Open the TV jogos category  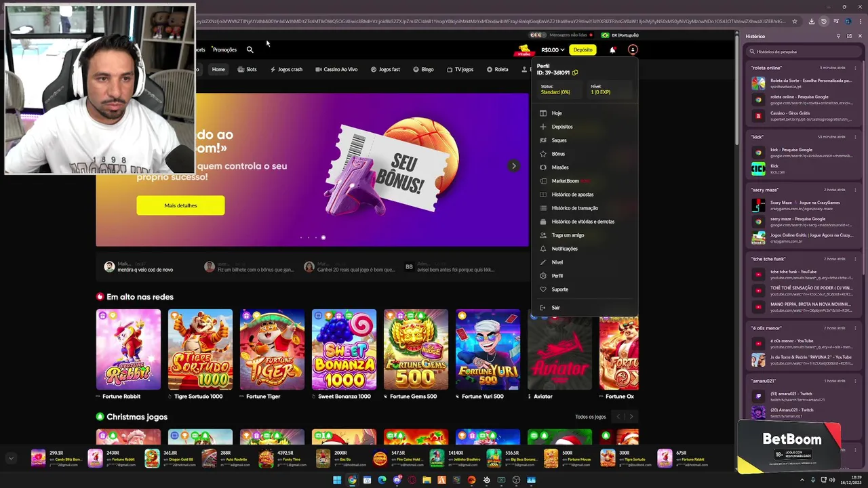(x=460, y=69)
